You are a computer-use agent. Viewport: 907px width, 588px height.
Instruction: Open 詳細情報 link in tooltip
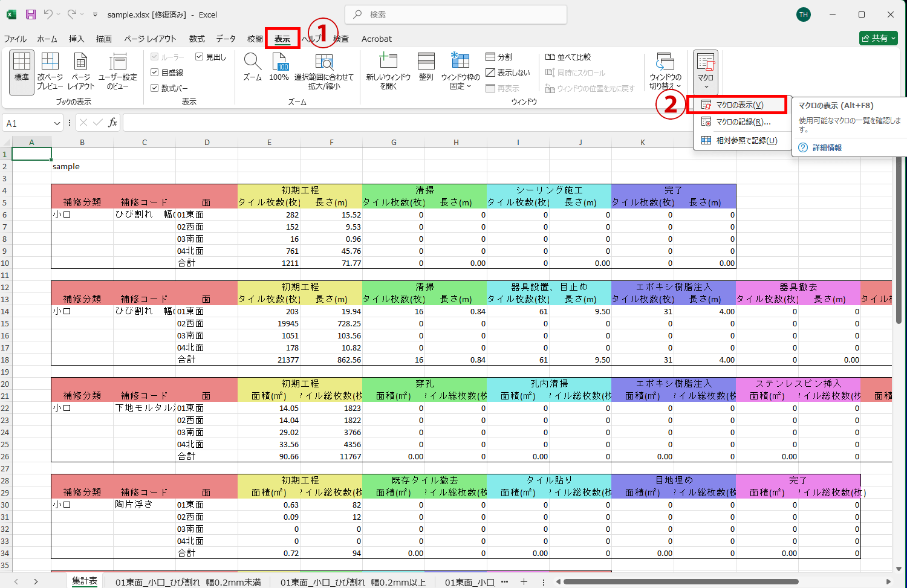pyautogui.click(x=827, y=147)
